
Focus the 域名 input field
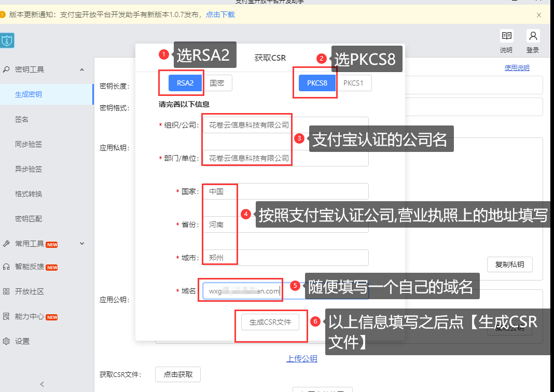tap(285, 291)
